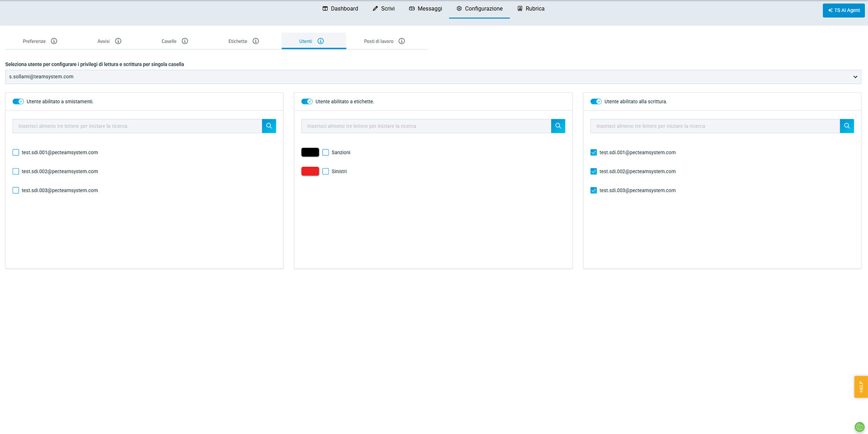This screenshot has width=868, height=434.
Task: Click the search icon in the smistamenti panel
Action: click(269, 126)
